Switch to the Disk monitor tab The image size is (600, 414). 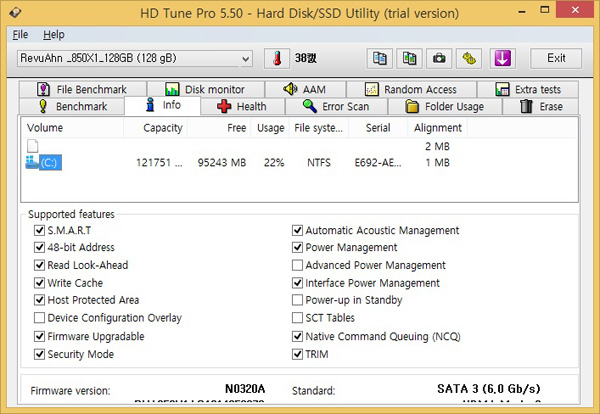coord(206,89)
